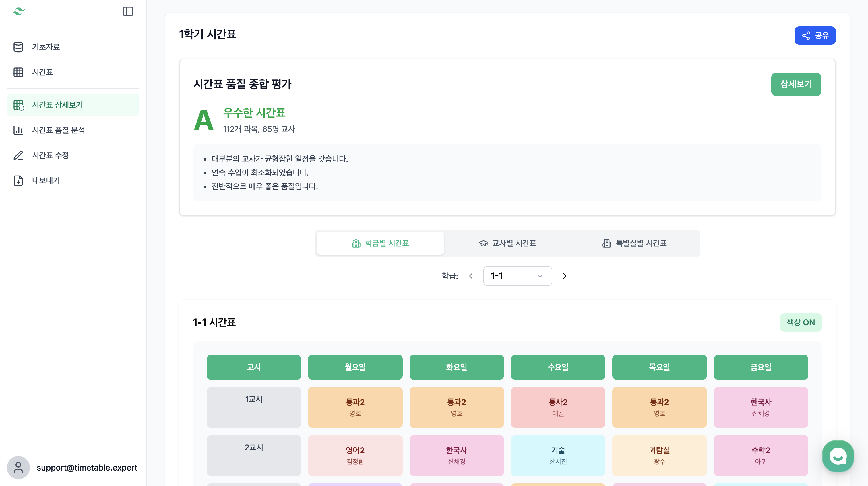Viewport: 868px width, 486px height.
Task: Select Monday period 1 통과2 cell
Action: (355, 407)
